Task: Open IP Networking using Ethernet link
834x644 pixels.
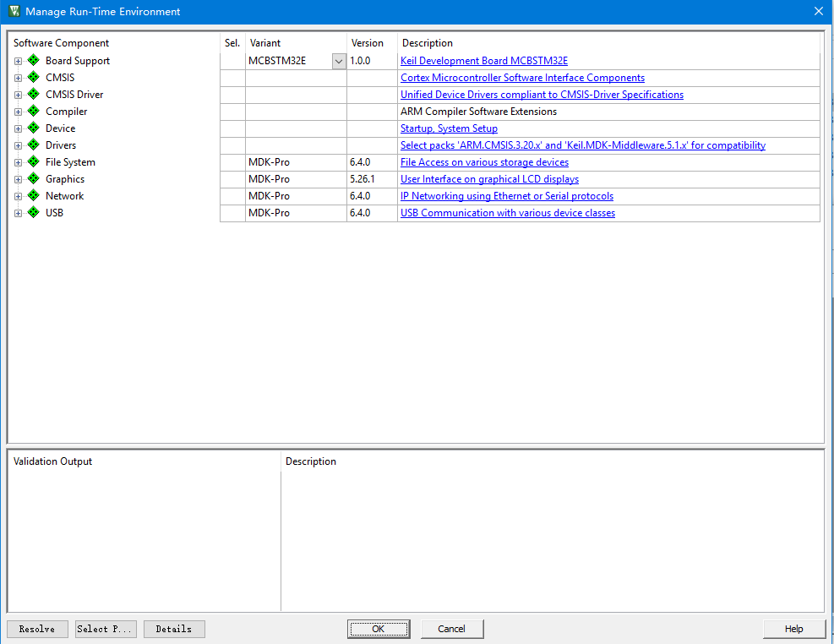Action: 507,196
